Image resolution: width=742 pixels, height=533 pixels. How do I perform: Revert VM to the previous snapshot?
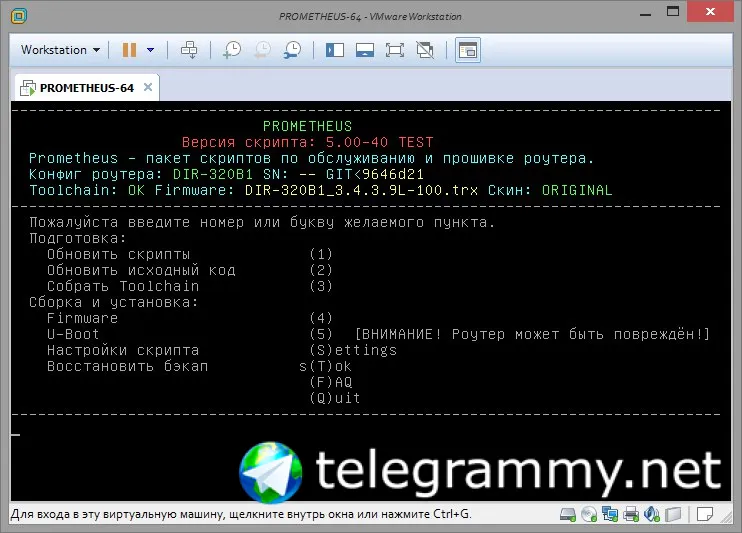[263, 50]
